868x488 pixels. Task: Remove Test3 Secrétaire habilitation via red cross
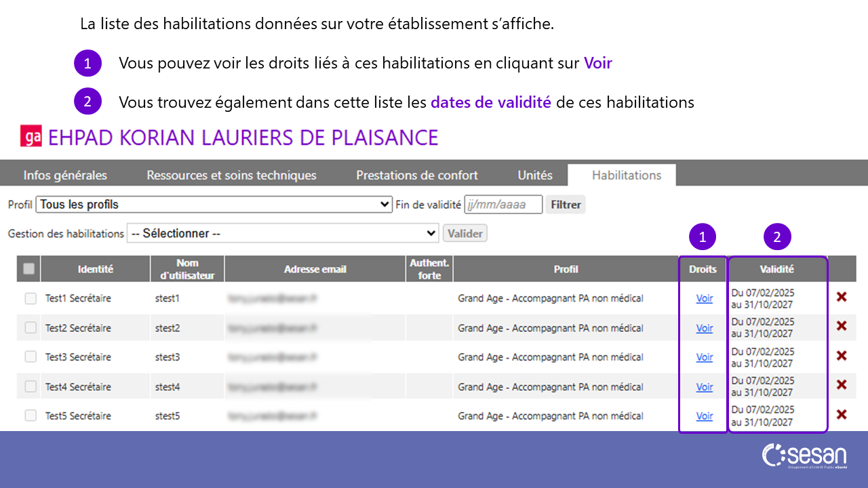[842, 356]
